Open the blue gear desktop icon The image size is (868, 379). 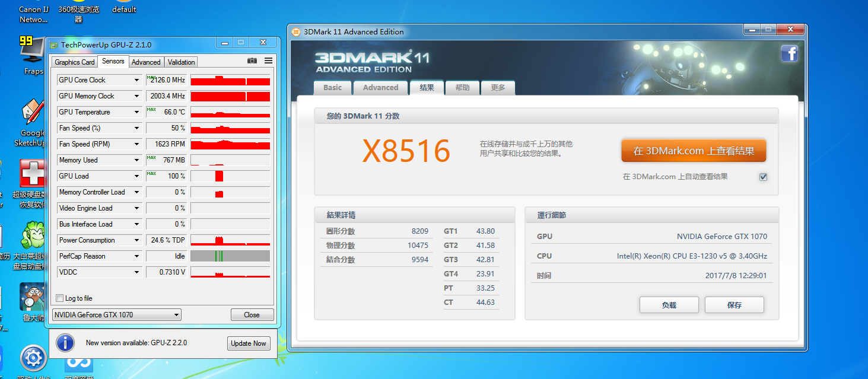coord(33,359)
